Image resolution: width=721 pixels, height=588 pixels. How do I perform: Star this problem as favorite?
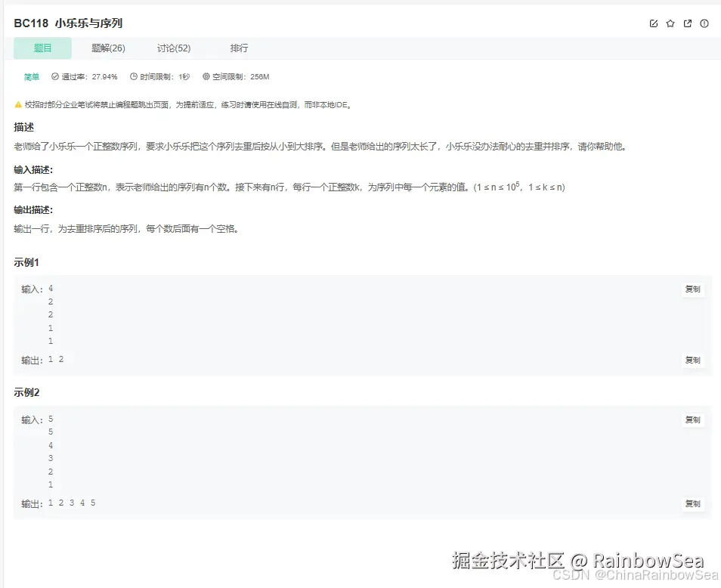(670, 23)
